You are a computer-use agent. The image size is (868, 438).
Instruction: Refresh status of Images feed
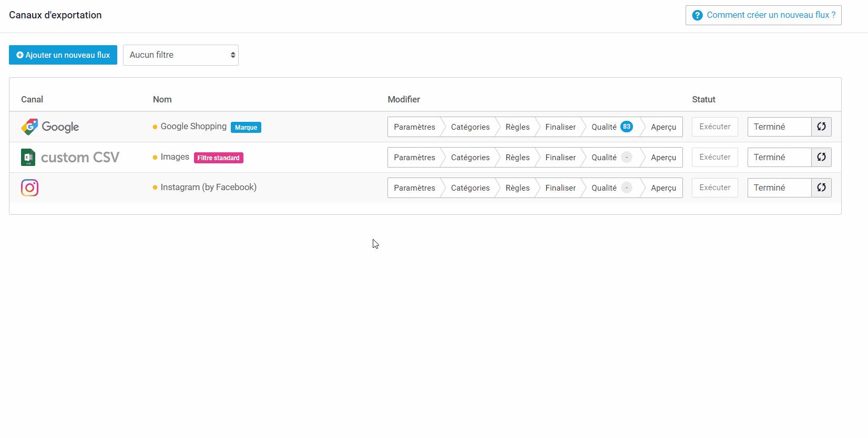[821, 157]
